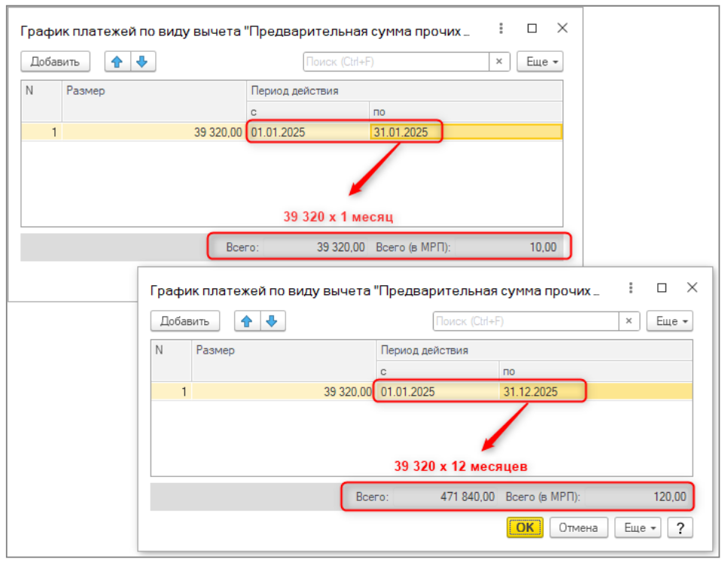Viewport: 728px width, 565px height.
Task: Clear search with X in front window
Action: coord(629,321)
